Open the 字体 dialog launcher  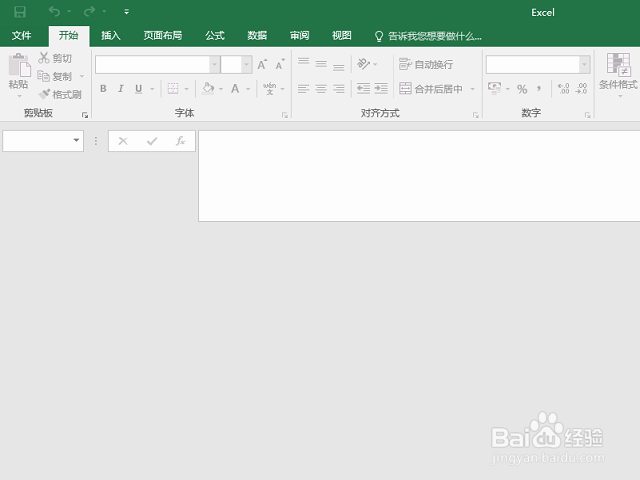(x=285, y=115)
